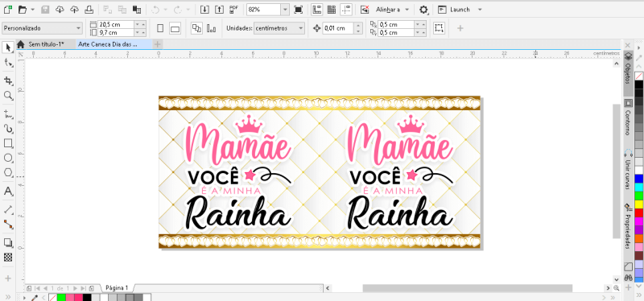The width and height of the screenshot is (644, 301).
Task: Toggle show rulers button
Action: 316,10
